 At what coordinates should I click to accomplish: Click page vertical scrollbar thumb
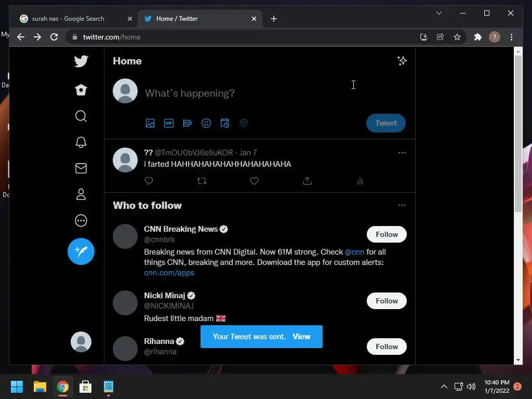click(518, 134)
